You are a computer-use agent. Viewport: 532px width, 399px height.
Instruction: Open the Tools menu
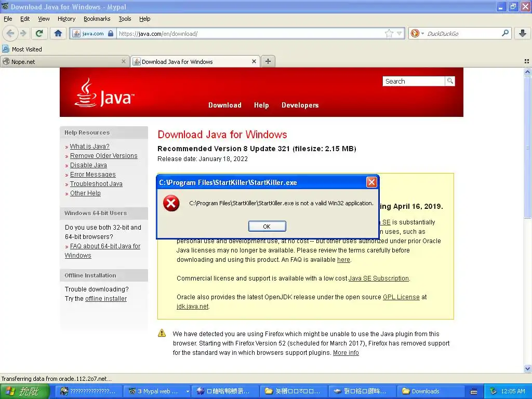[125, 19]
